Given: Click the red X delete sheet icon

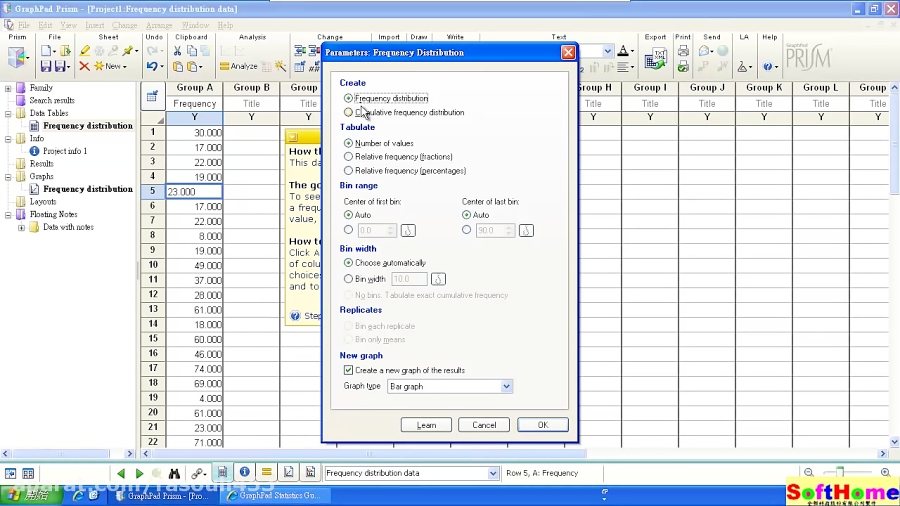Looking at the screenshot, I should pos(84,66).
